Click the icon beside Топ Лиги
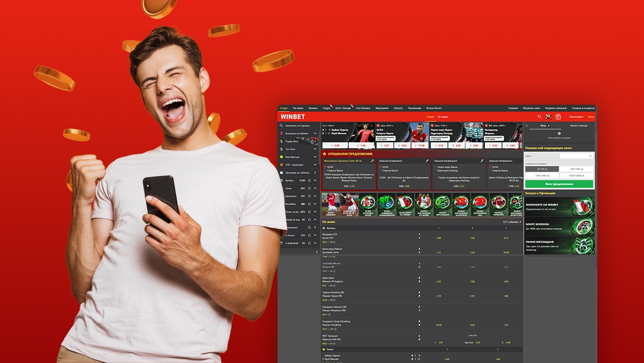The image size is (644, 363). click(281, 149)
